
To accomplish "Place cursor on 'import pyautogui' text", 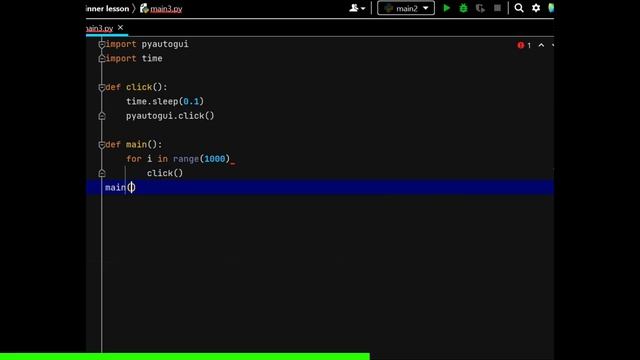I will pyautogui.click(x=147, y=44).
